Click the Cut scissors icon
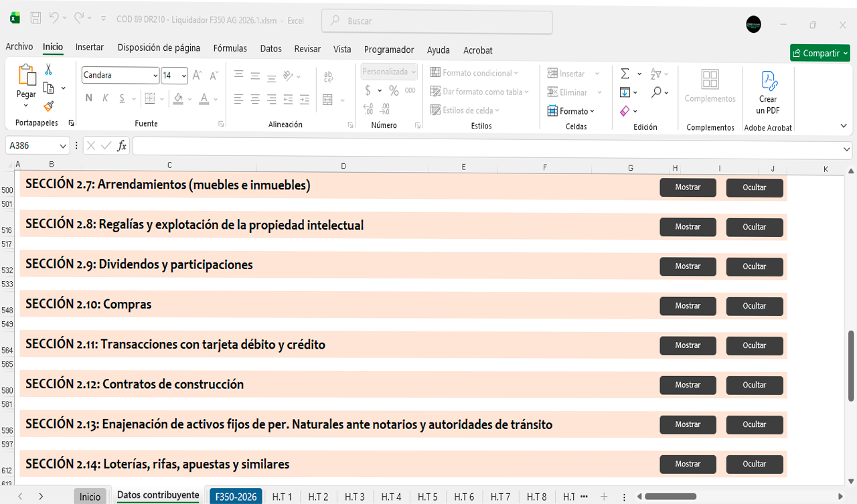The width and height of the screenshot is (857, 504). tap(49, 70)
